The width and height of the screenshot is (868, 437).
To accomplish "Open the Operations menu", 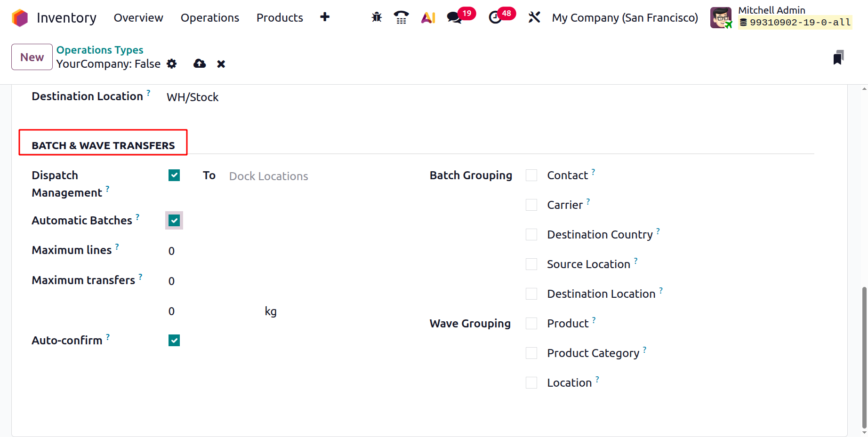I will point(210,18).
